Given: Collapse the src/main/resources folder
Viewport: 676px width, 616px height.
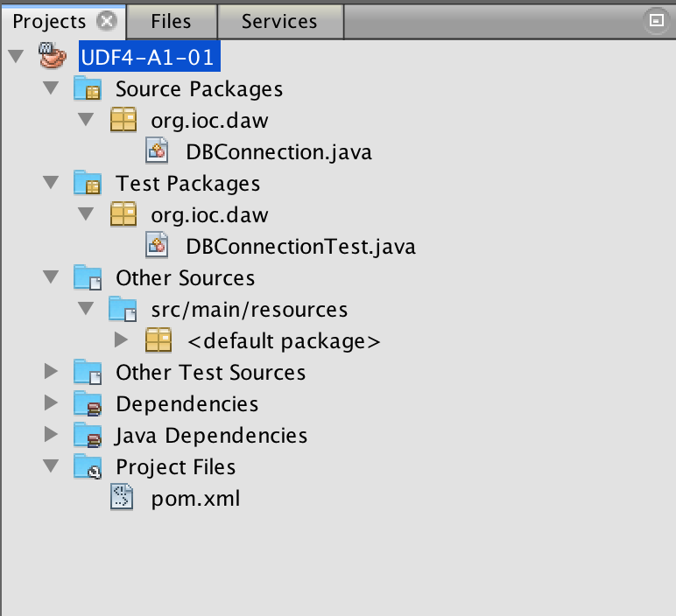Looking at the screenshot, I should (x=86, y=308).
